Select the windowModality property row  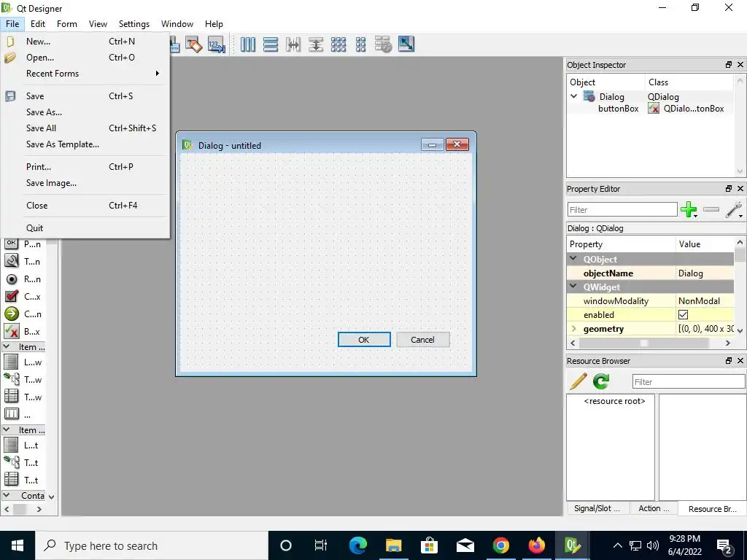[650, 301]
